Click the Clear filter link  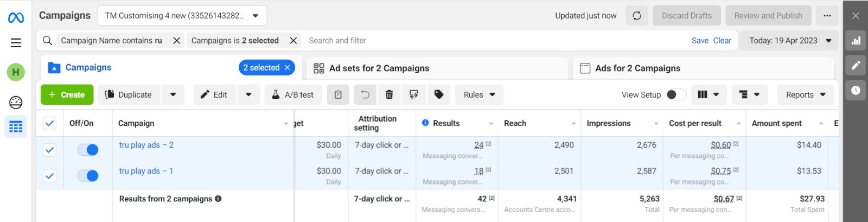[722, 41]
